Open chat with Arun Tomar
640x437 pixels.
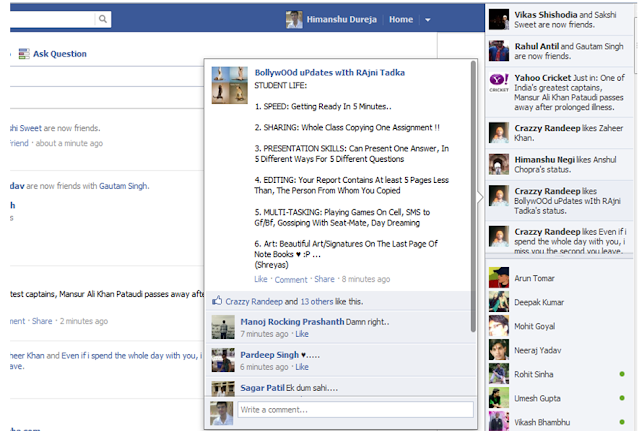click(559, 278)
